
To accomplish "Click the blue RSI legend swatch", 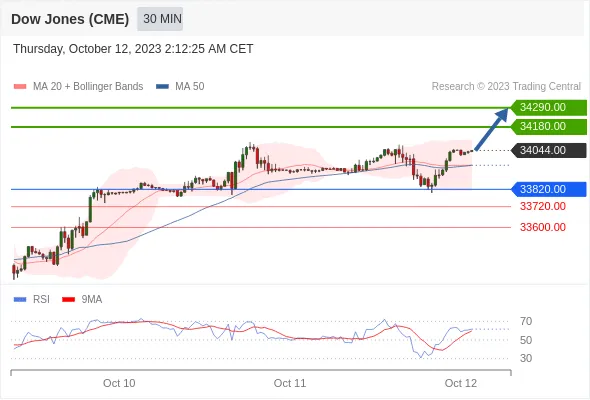I will 20,300.
